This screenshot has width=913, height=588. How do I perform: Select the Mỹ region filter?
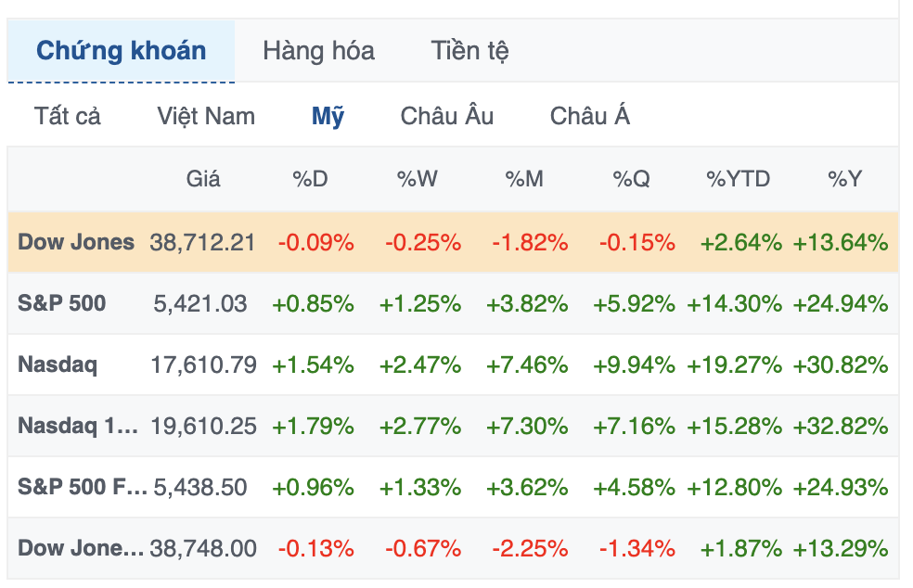pyautogui.click(x=328, y=116)
